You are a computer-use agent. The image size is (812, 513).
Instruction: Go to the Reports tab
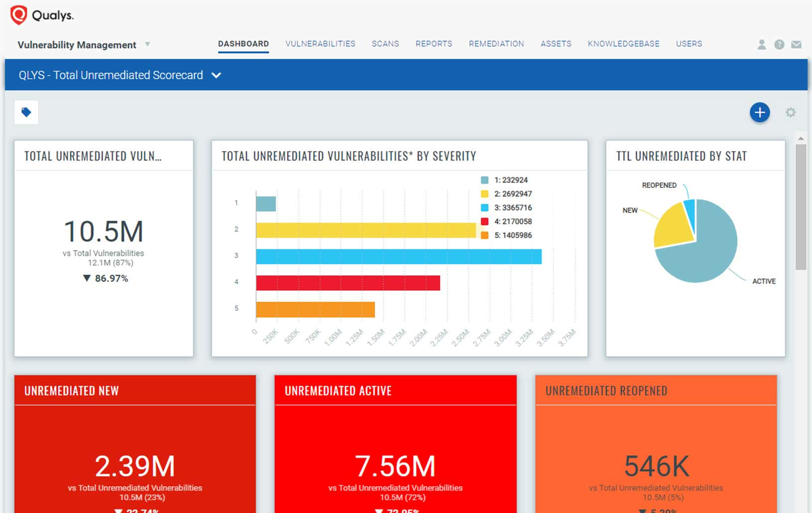click(x=434, y=44)
